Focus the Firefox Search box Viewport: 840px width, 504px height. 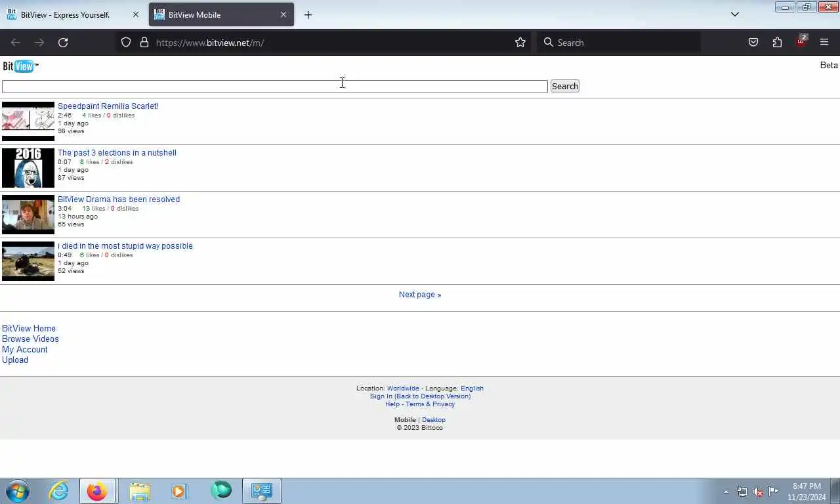(619, 43)
